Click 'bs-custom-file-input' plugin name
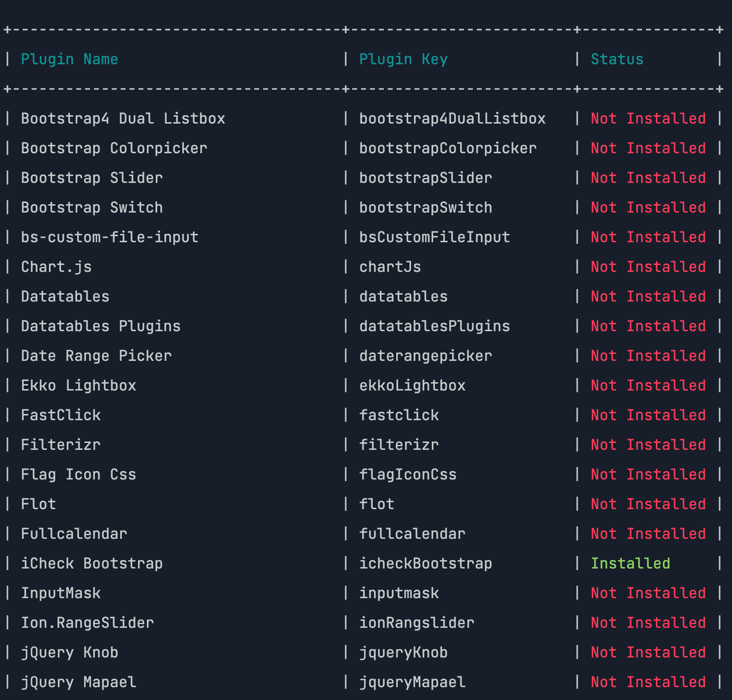This screenshot has height=700, width=732. point(110,237)
